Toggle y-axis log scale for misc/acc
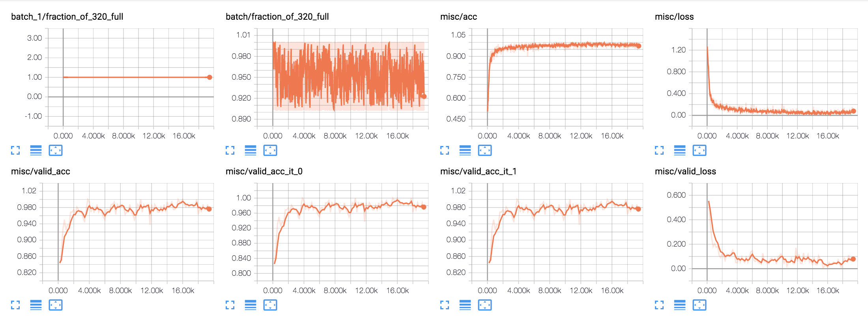The image size is (868, 318). pyautogui.click(x=465, y=150)
